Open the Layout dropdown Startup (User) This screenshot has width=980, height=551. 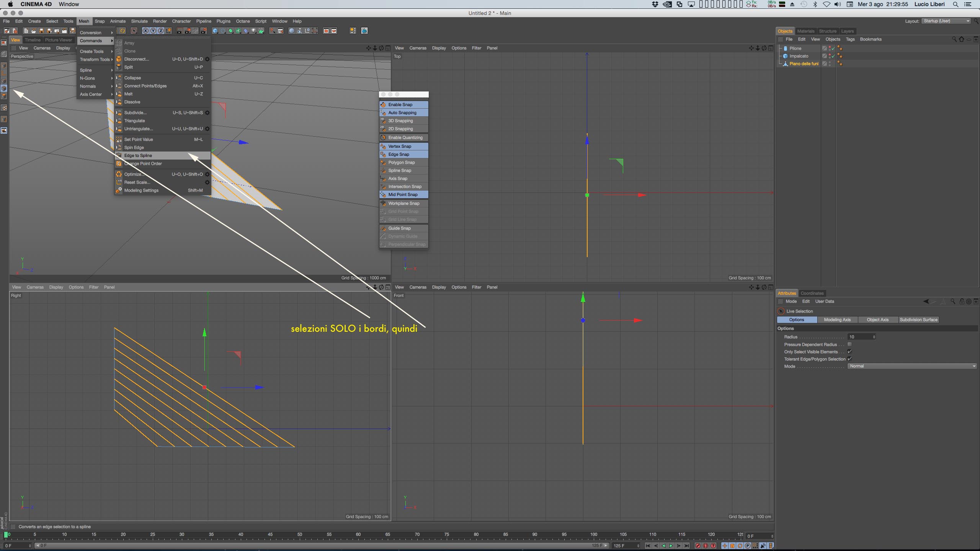946,21
